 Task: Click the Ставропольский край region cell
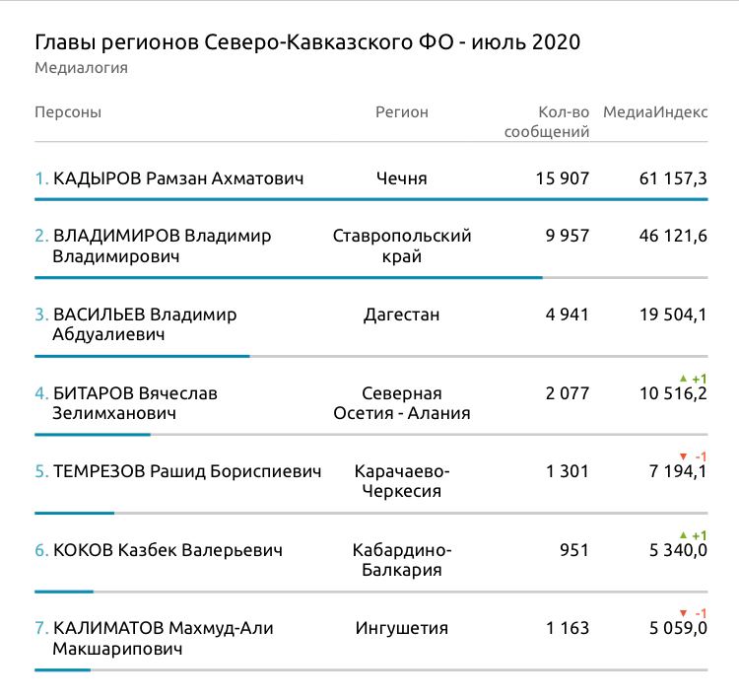(x=402, y=245)
